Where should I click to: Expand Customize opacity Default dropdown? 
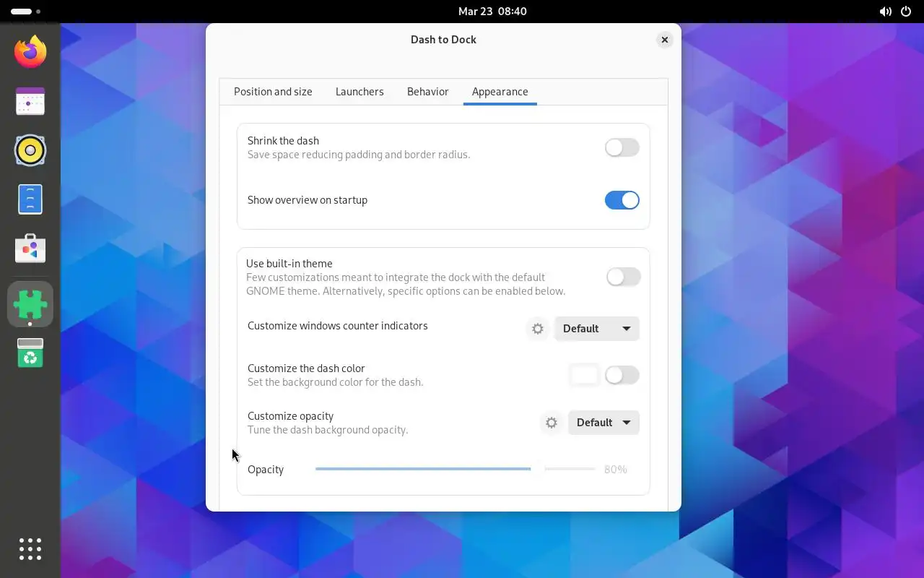(603, 423)
